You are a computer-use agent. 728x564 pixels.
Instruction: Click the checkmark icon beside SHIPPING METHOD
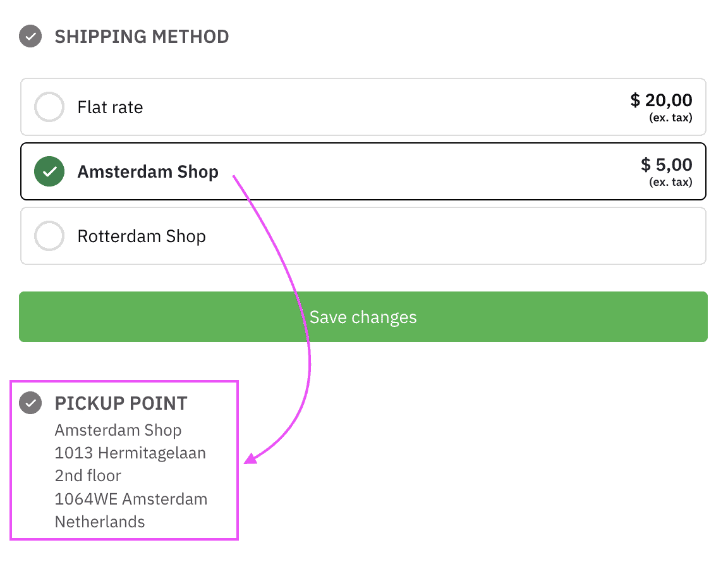point(30,37)
